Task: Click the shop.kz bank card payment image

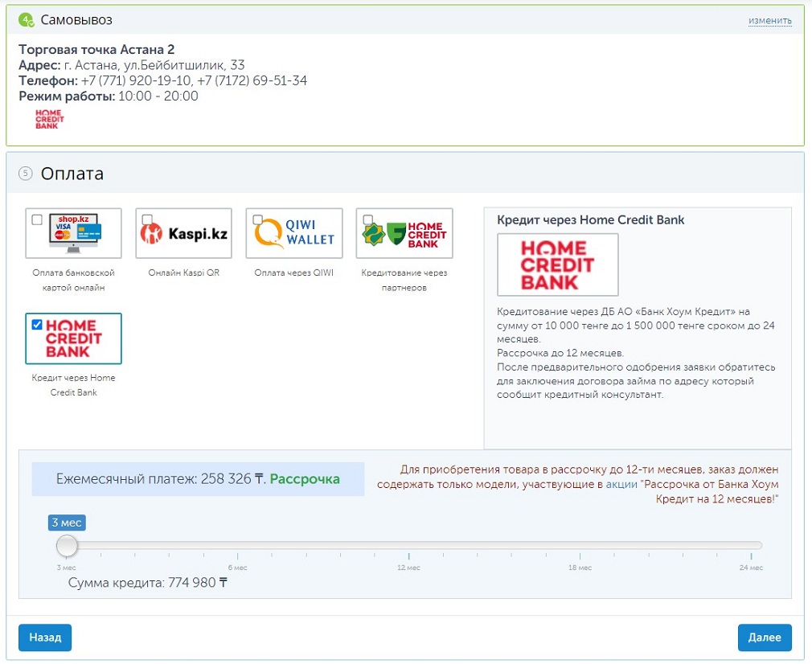Action: [x=74, y=234]
